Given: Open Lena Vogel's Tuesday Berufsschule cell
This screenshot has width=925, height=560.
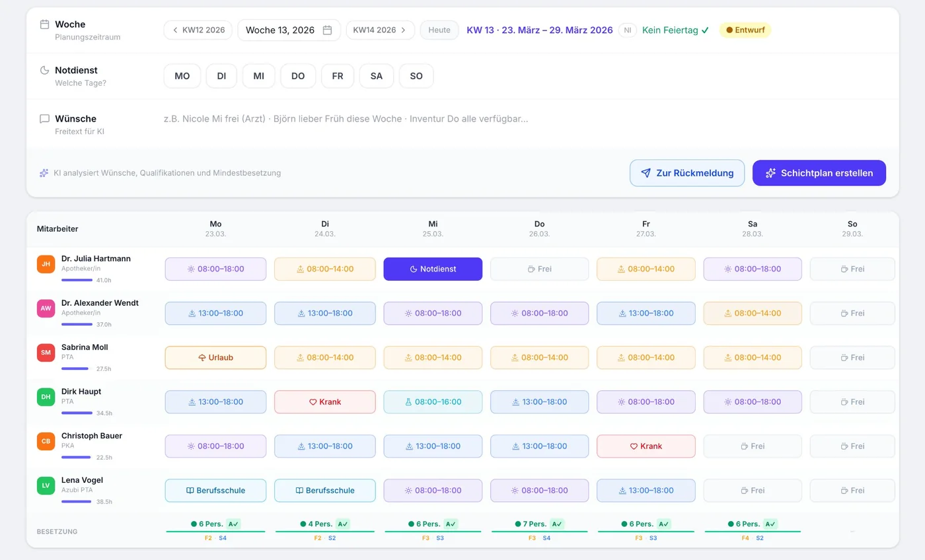Looking at the screenshot, I should [x=325, y=490].
